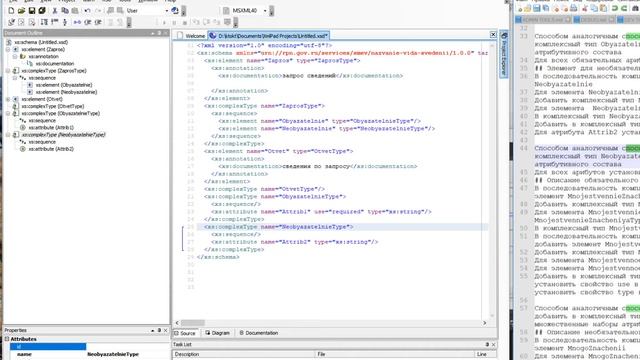The height and width of the screenshot is (360, 640).
Task: Open Find binoculars in right editor window
Action: [636, 9]
